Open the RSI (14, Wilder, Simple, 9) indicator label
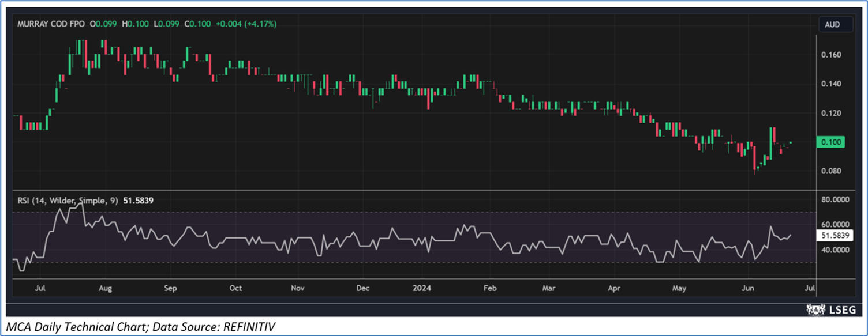Screen dimensions: 868x336 click(x=69, y=201)
